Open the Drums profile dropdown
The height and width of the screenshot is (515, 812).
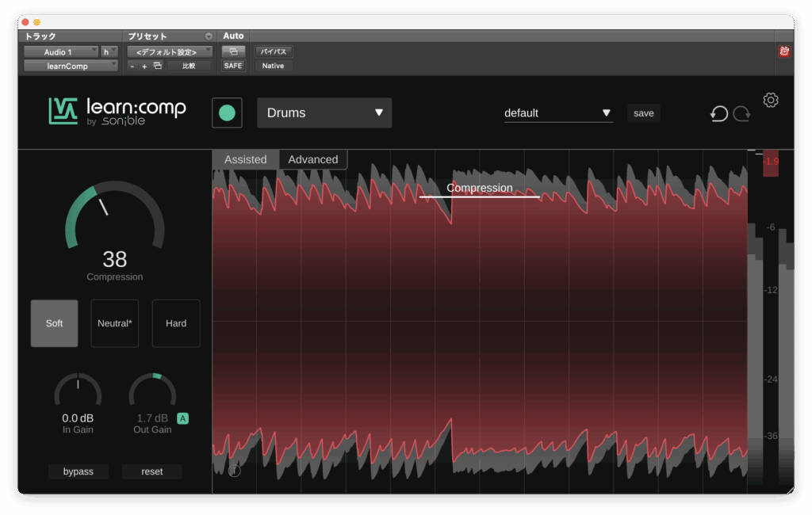[324, 113]
